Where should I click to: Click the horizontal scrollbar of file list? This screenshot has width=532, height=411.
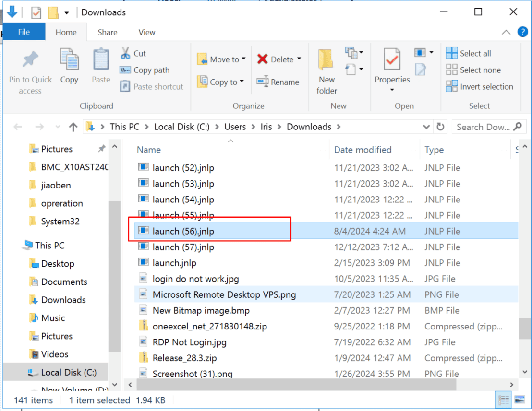coord(297,384)
